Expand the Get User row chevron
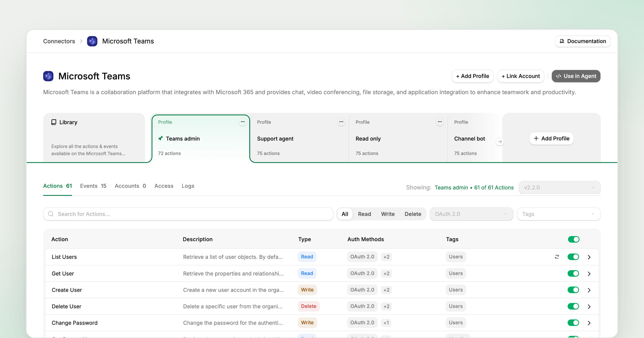 pyautogui.click(x=589, y=274)
